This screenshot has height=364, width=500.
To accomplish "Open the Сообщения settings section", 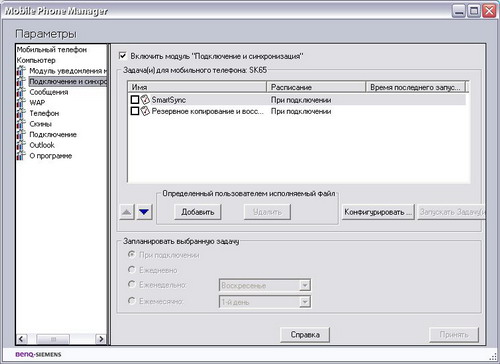I will pyautogui.click(x=49, y=92).
